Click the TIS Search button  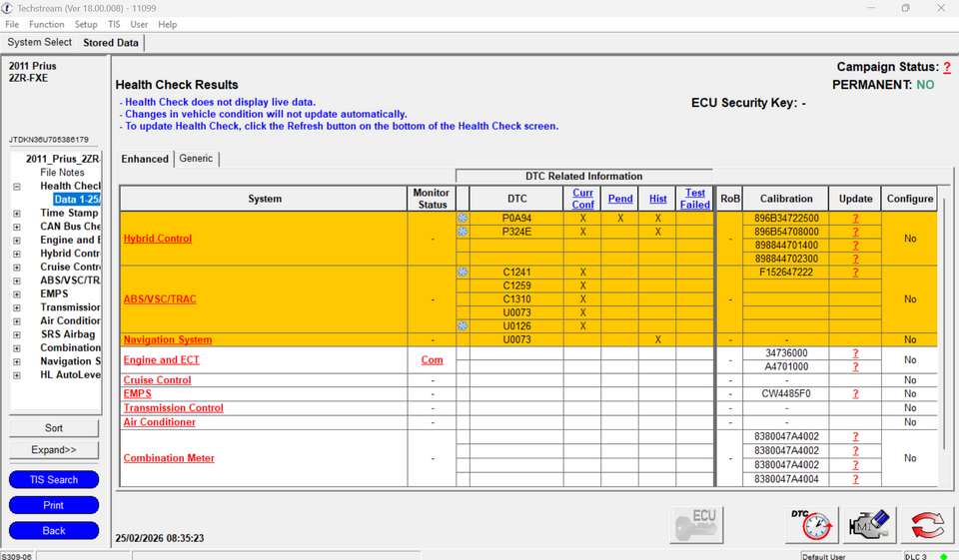point(54,480)
